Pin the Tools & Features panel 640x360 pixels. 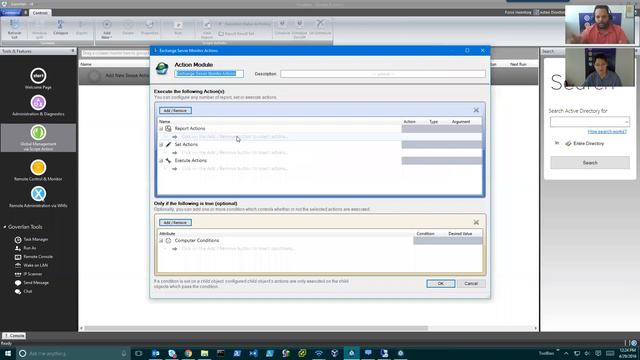click(x=73, y=51)
